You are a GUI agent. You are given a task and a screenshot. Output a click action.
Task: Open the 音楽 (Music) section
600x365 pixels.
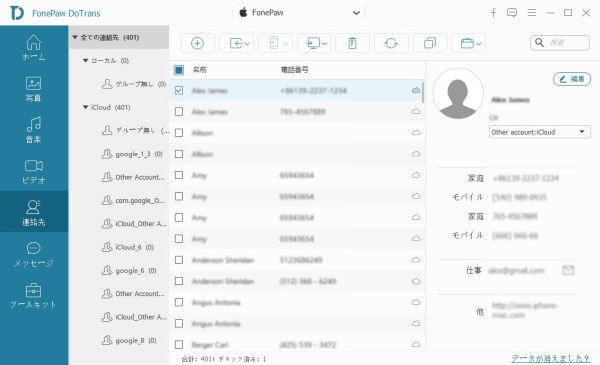tap(34, 130)
